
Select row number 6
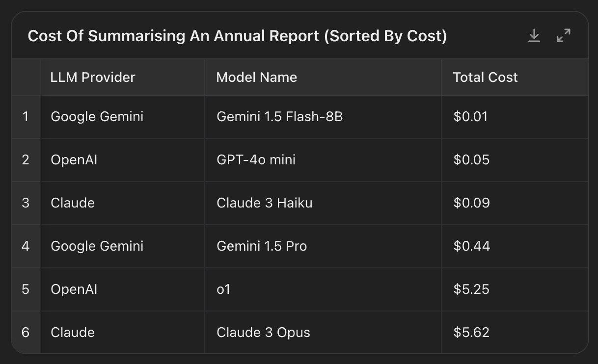26,332
